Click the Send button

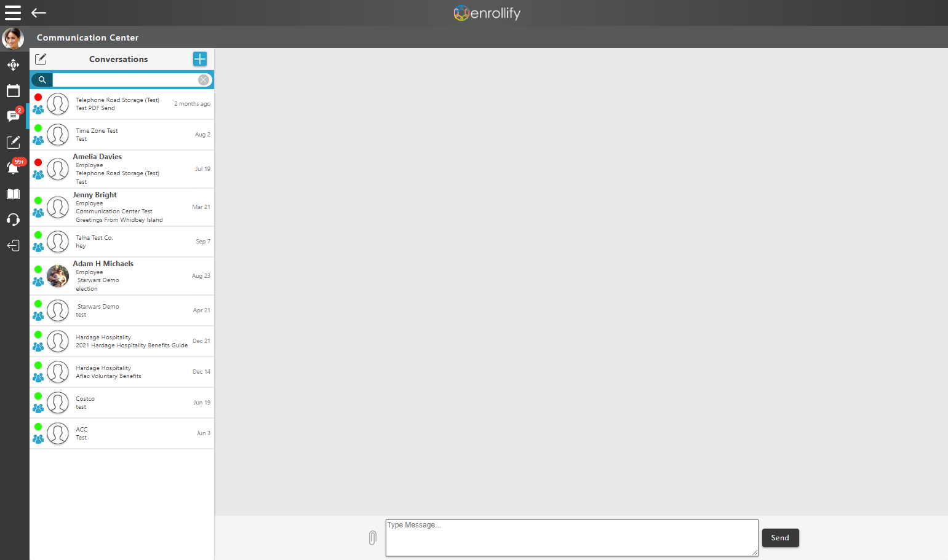pyautogui.click(x=780, y=538)
